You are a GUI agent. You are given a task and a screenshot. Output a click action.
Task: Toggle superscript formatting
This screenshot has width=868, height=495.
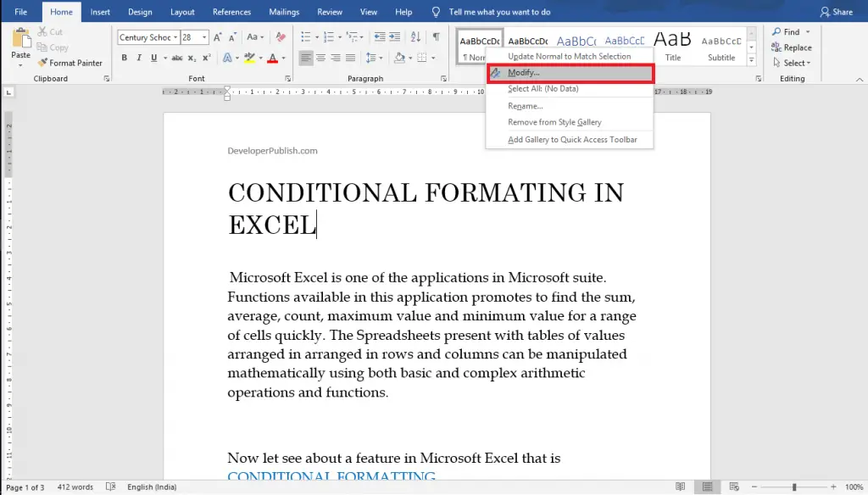[207, 58]
